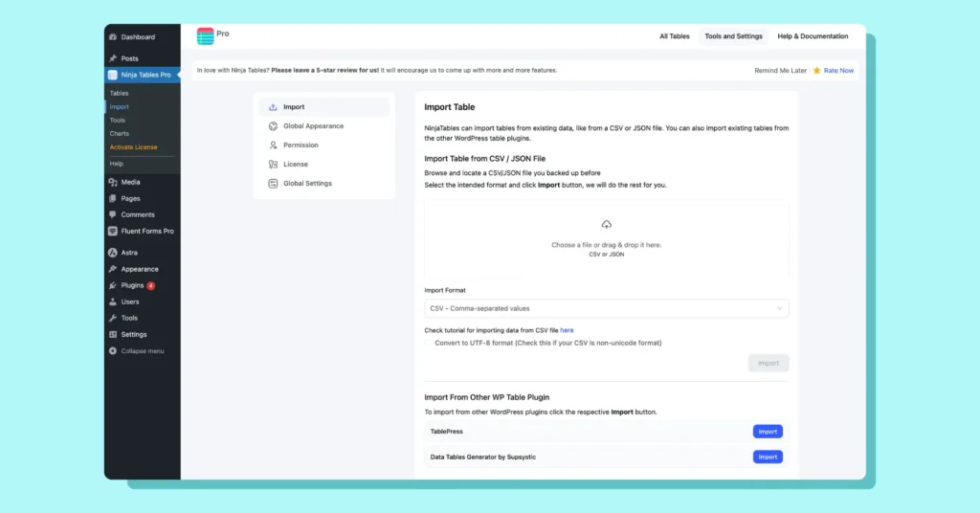Click the Pages icon in sidebar
The image size is (980, 513).
click(113, 198)
